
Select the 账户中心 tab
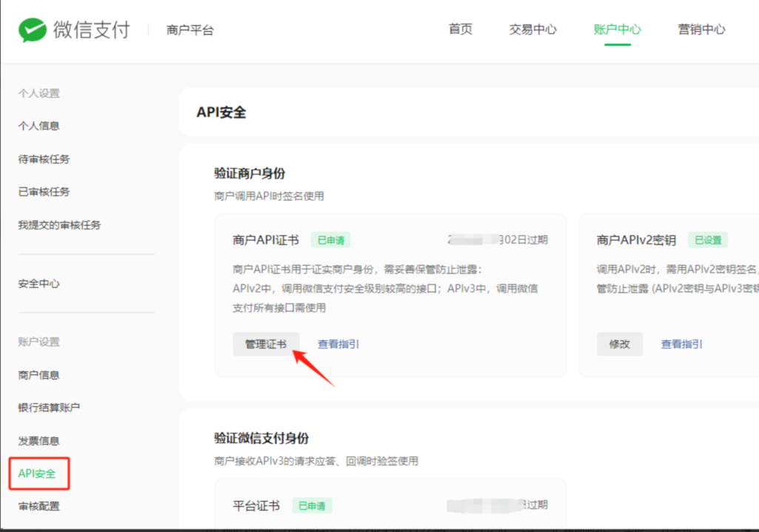617,29
